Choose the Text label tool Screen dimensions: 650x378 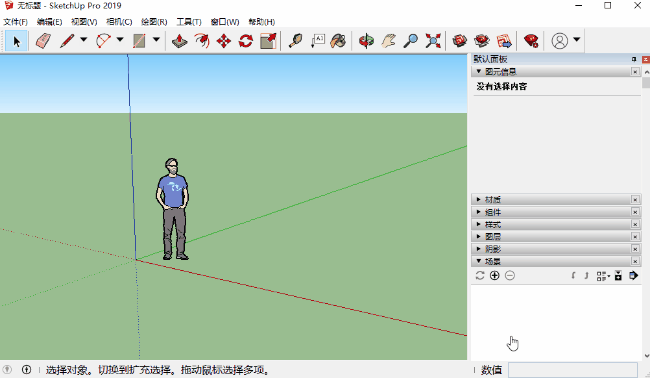[x=318, y=41]
